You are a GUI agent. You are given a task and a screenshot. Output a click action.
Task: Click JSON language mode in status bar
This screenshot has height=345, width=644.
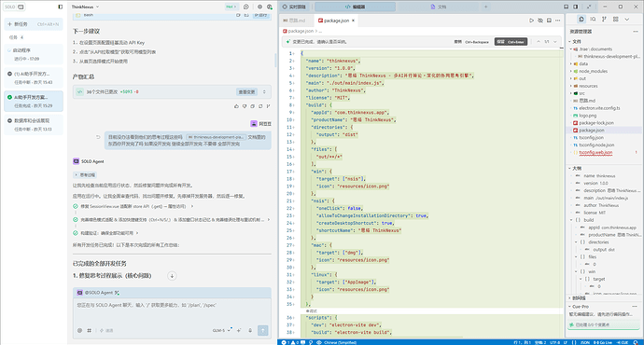586,342
